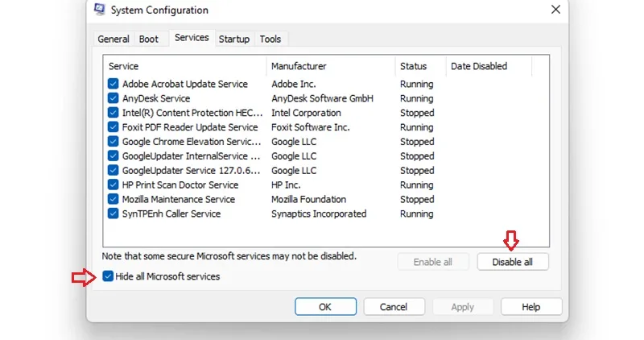This screenshot has width=644, height=340.
Task: Click the Mozilla Maintenance Service name
Action: [x=179, y=199]
